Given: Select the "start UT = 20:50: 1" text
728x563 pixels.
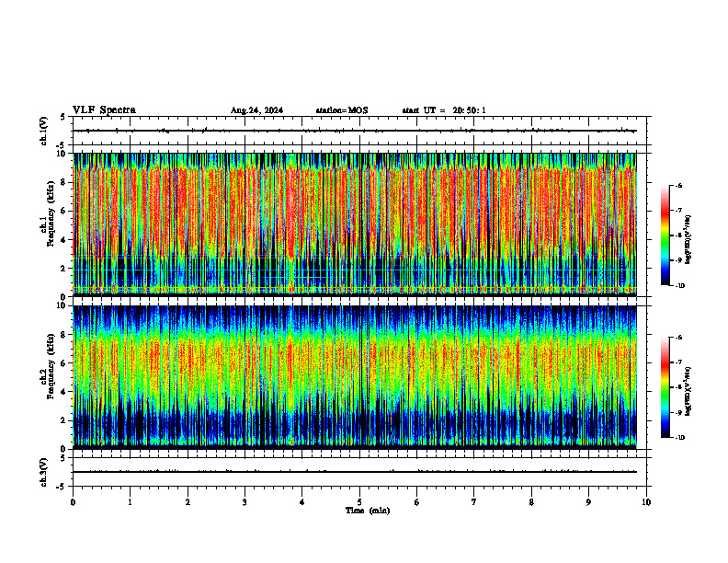Looking at the screenshot, I should pyautogui.click(x=444, y=110).
